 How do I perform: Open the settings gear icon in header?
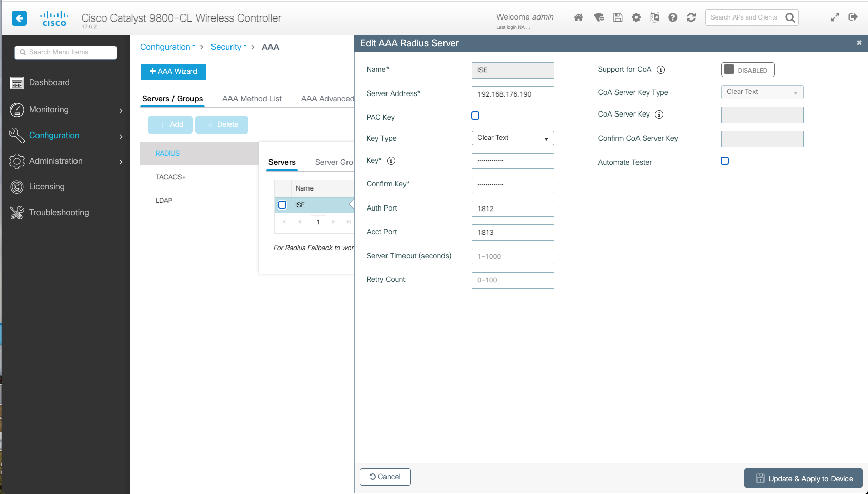point(636,17)
